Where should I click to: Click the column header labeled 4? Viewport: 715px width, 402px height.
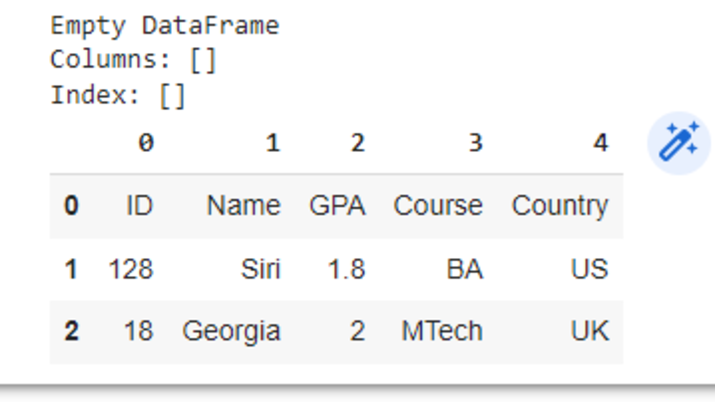click(599, 144)
